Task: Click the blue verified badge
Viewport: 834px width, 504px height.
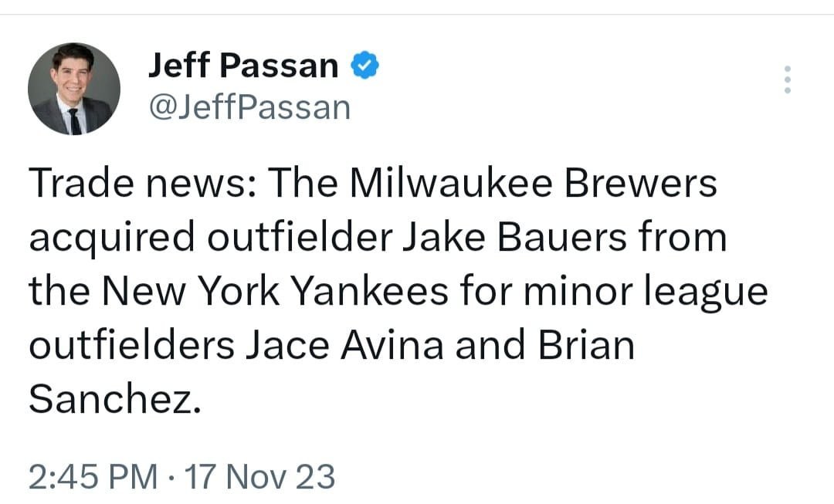Action: click(x=364, y=66)
